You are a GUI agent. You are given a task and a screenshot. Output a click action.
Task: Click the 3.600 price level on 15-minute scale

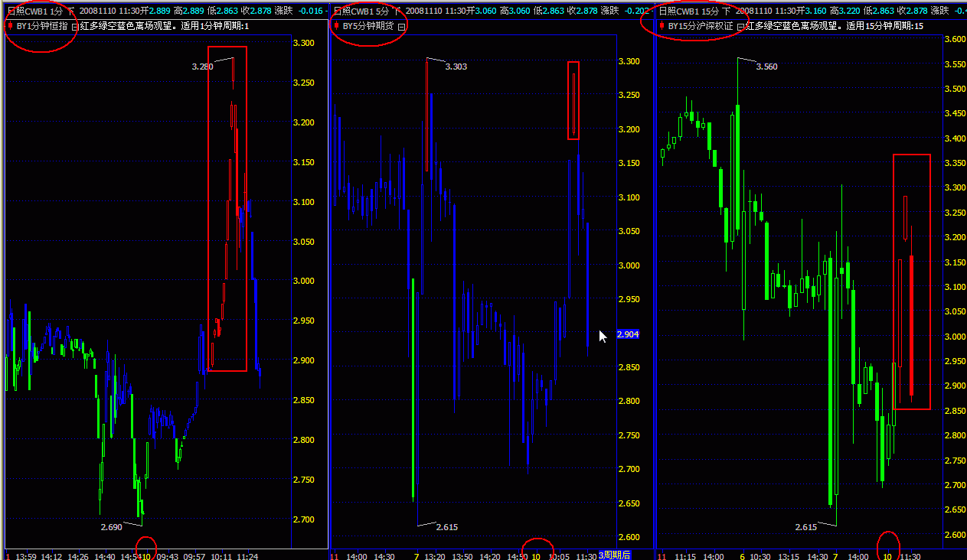pos(955,39)
